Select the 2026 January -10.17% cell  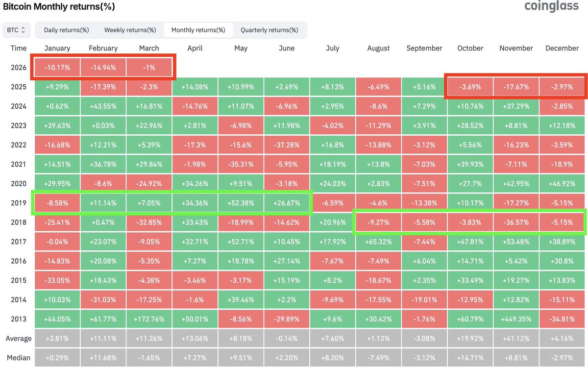pyautogui.click(x=57, y=68)
